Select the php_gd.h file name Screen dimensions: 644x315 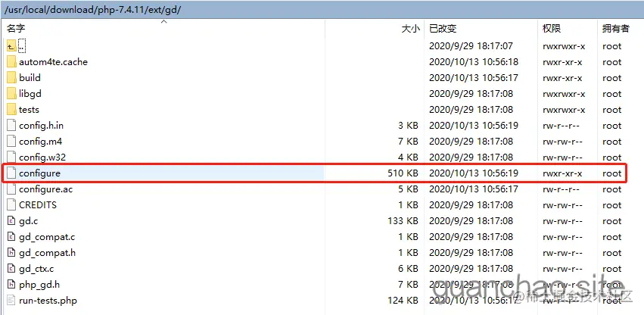39,284
